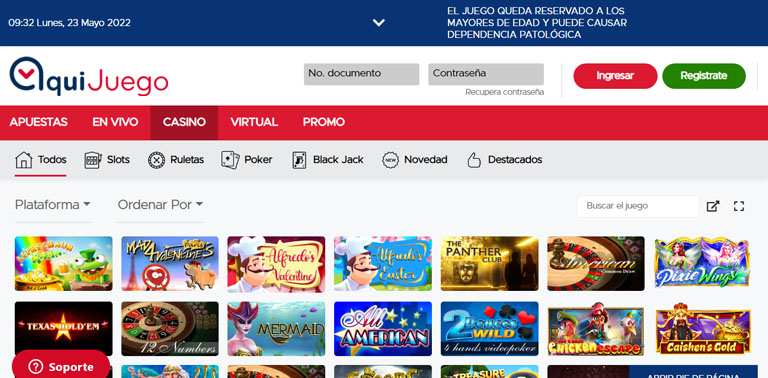Click the Ruletas roulette icon
Image resolution: width=768 pixels, height=378 pixels.
(x=156, y=160)
